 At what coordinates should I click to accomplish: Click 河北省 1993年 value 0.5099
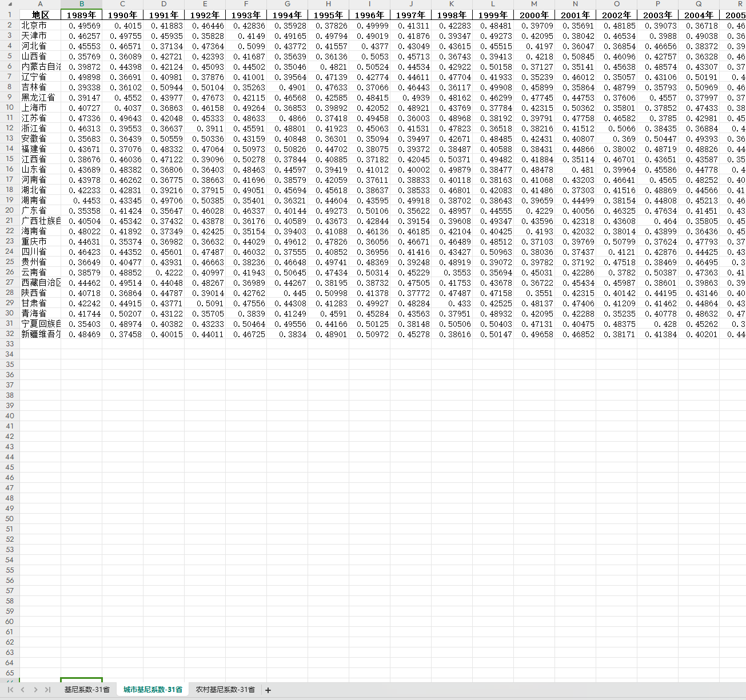[246, 46]
